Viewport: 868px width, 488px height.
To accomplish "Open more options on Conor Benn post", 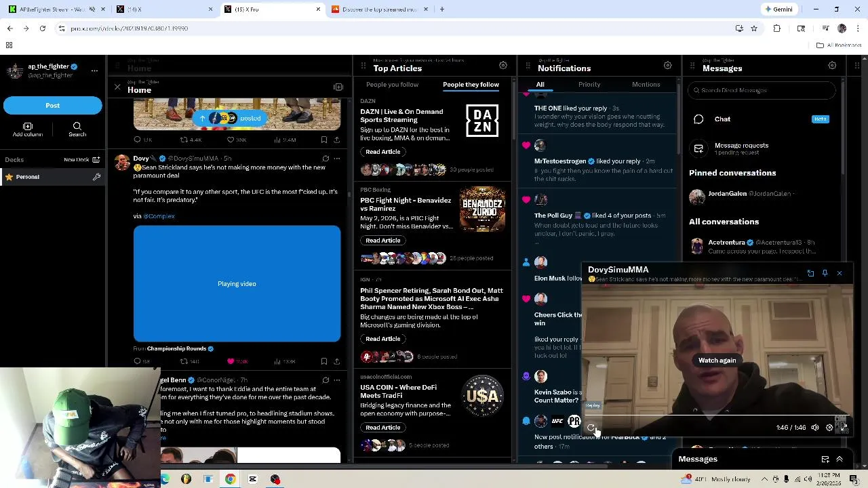I will point(337,380).
